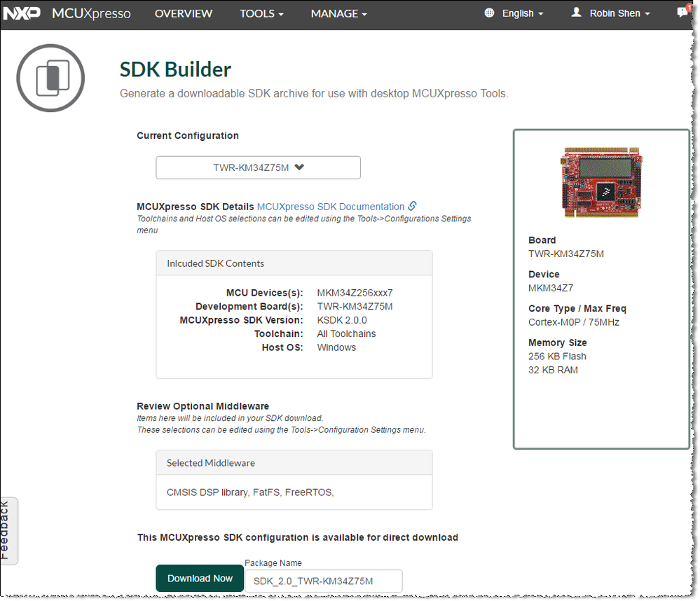Image resolution: width=700 pixels, height=601 pixels.
Task: Click the SDK Builder circular icon
Action: (50, 78)
